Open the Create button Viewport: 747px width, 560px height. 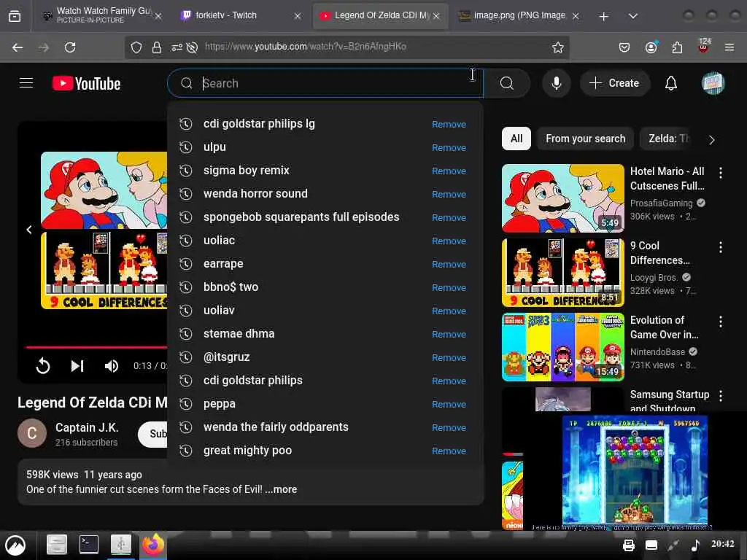614,83
